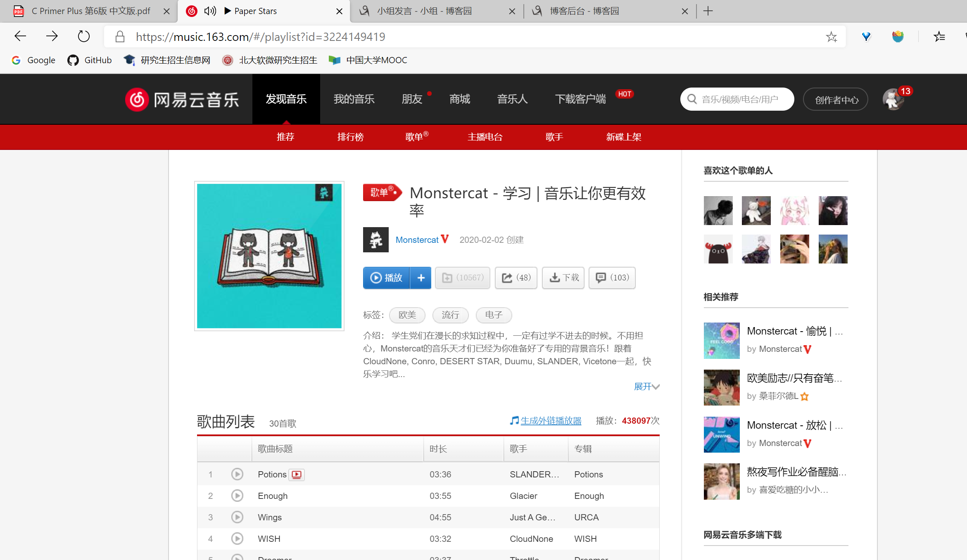Click the download icon button
Viewport: 967px width, 560px height.
click(x=563, y=278)
